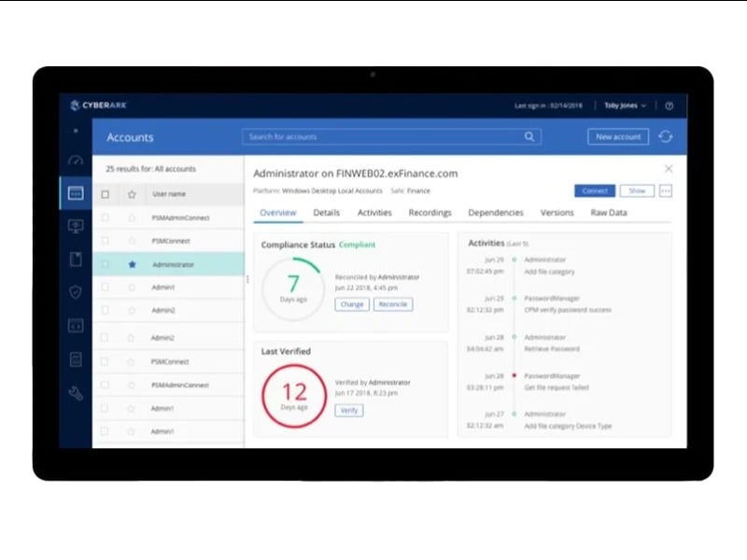This screenshot has width=747, height=560.
Task: Click the star icon in the User name header
Action: [132, 194]
